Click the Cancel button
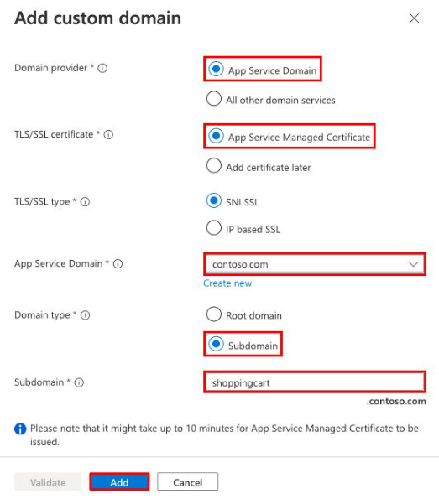439x504 pixels. (188, 482)
